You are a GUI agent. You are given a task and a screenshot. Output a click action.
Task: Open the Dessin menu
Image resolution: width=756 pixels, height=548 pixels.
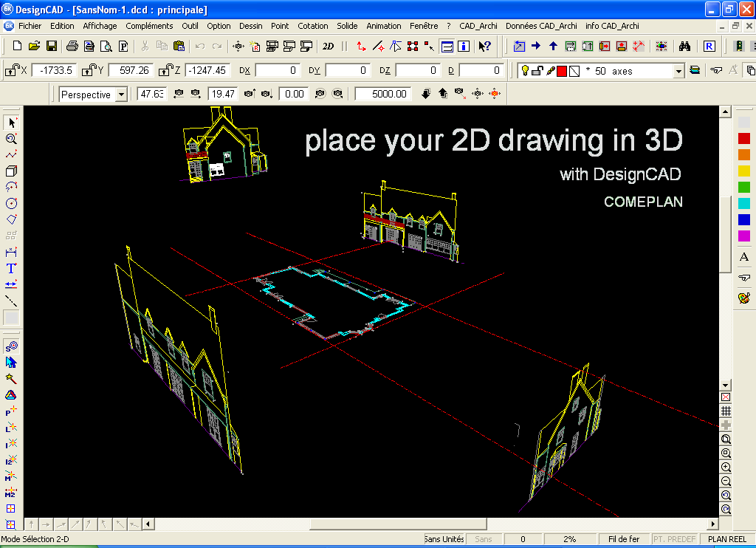pos(251,26)
